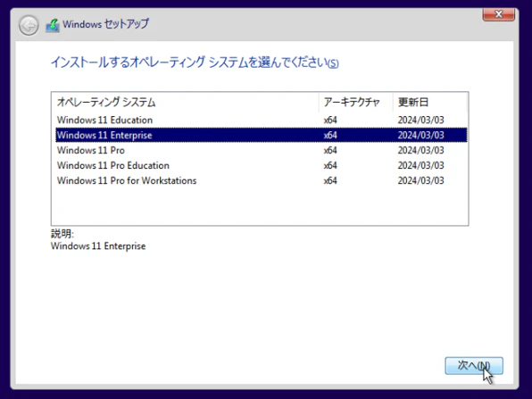Screen dimensions: 532x399
Task: Click x64 in Windows 11 Pro Education row
Action: click(330, 165)
